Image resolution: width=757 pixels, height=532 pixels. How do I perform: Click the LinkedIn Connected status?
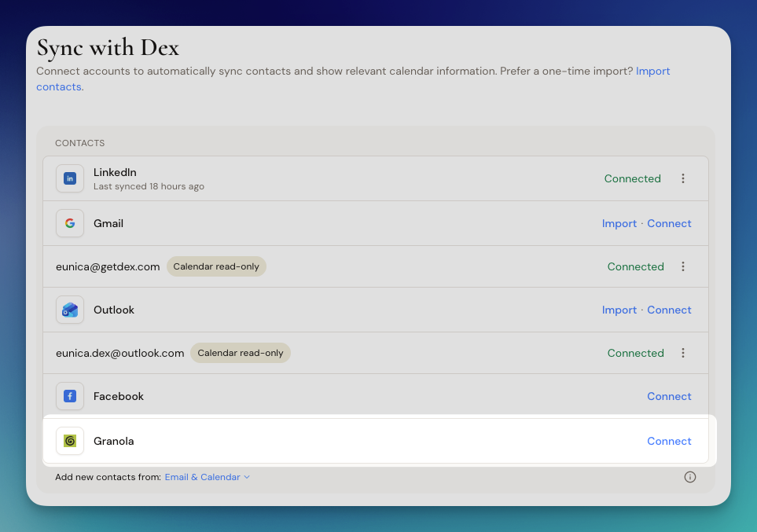point(633,178)
